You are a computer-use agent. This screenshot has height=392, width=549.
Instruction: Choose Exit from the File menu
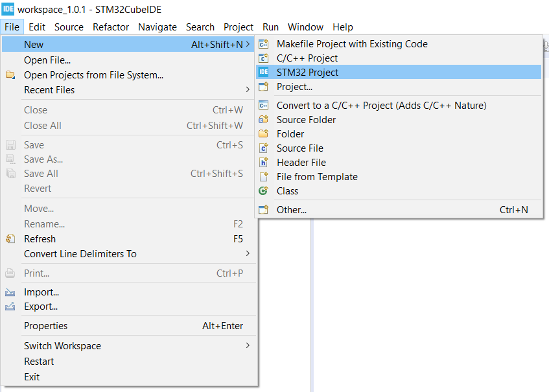click(x=128, y=376)
